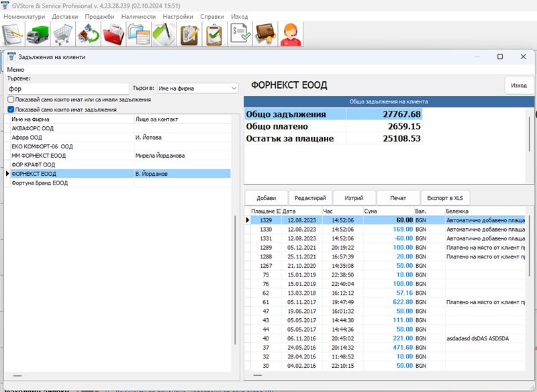The width and height of the screenshot is (537, 392).
Task: Open the Доставки menu
Action: coord(64,16)
